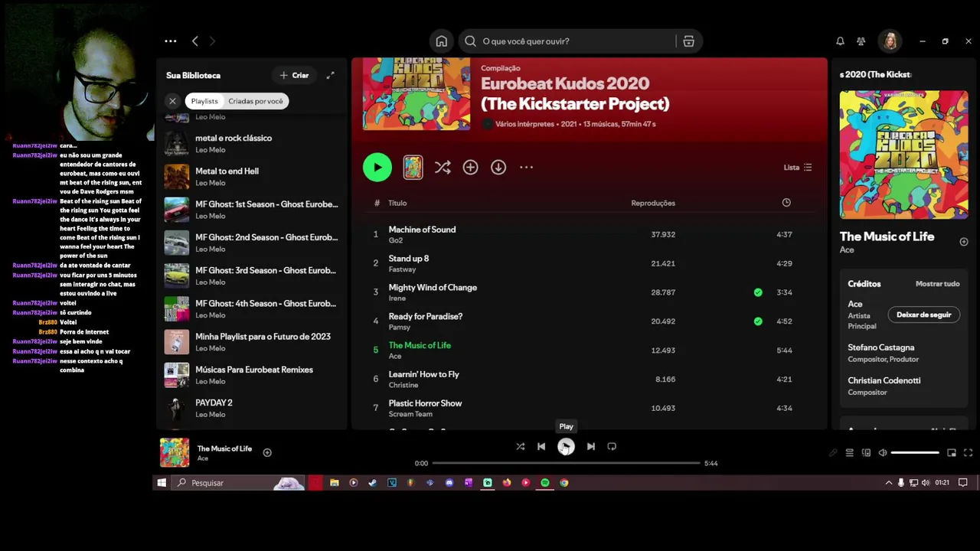Image resolution: width=980 pixels, height=551 pixels.
Task: Toggle repeat in the player controls
Action: pyautogui.click(x=612, y=446)
